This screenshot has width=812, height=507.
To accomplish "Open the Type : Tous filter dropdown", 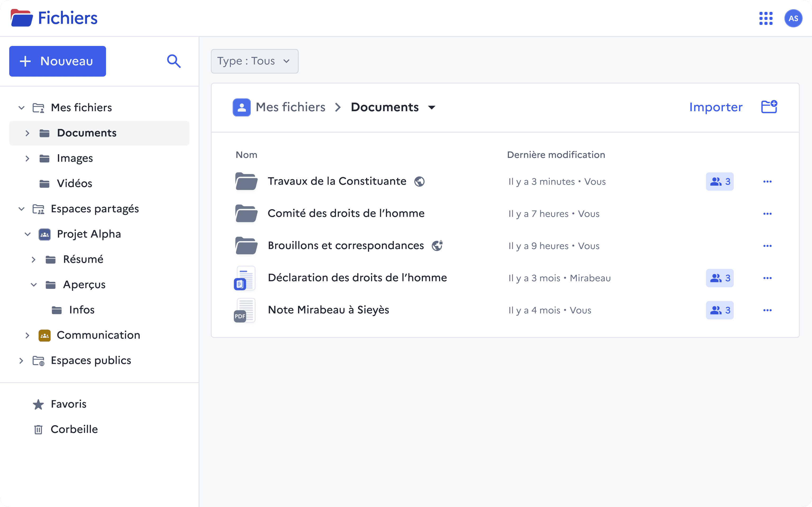I will [x=254, y=61].
